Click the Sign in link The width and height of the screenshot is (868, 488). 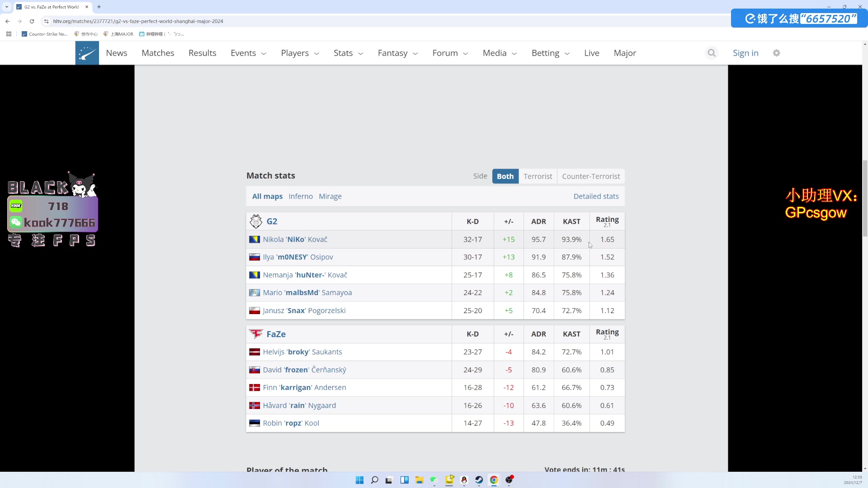745,53
